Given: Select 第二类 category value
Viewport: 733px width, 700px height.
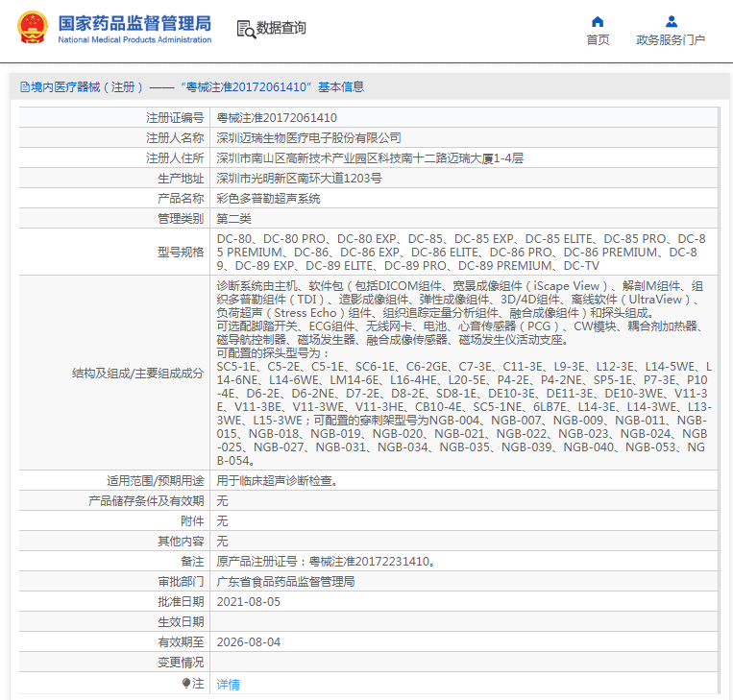Looking at the screenshot, I should click(x=233, y=218).
